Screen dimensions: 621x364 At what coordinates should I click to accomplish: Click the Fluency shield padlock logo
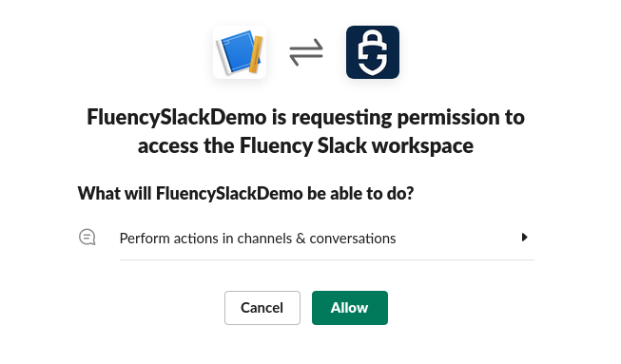tap(373, 52)
